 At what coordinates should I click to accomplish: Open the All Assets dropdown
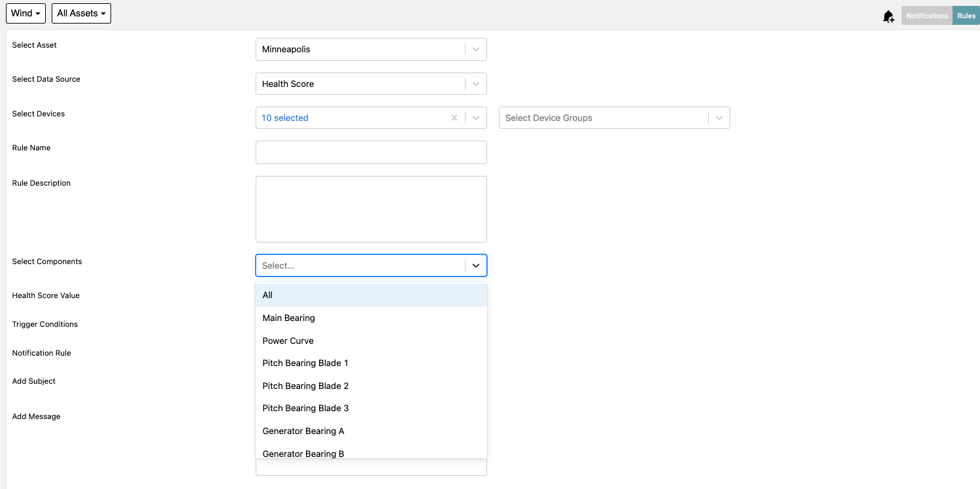point(81,14)
